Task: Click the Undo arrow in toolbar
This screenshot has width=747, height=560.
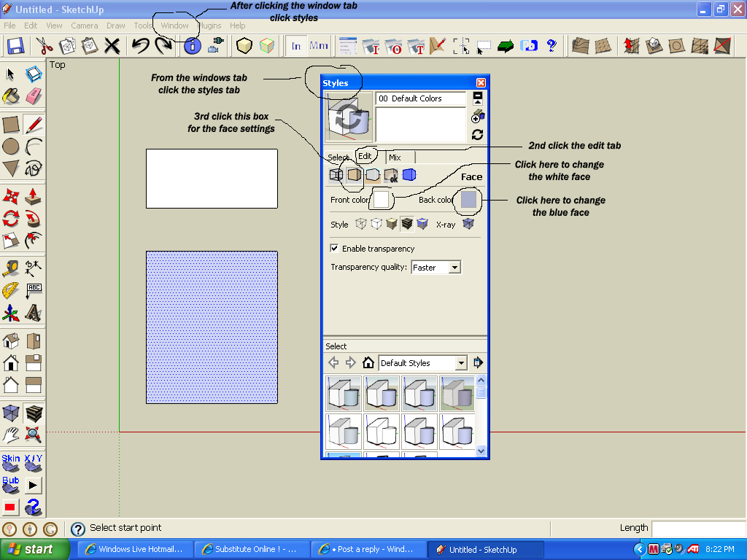Action: pos(140,46)
